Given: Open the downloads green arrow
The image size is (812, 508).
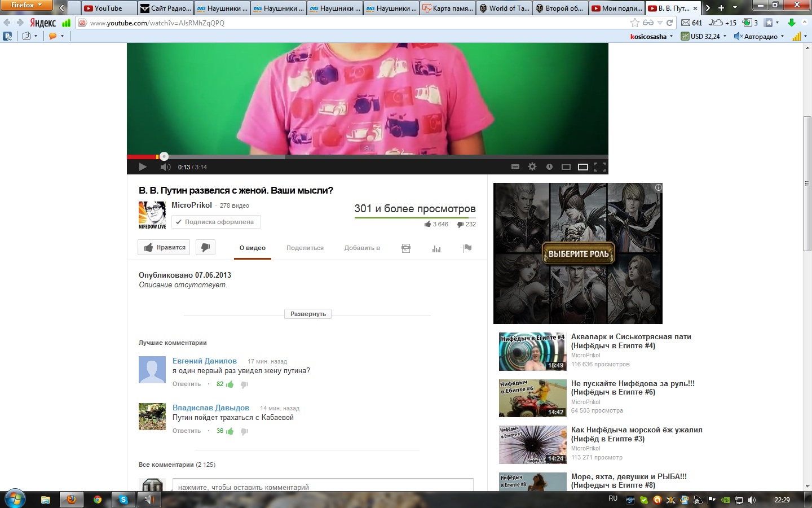Looking at the screenshot, I should (x=791, y=23).
